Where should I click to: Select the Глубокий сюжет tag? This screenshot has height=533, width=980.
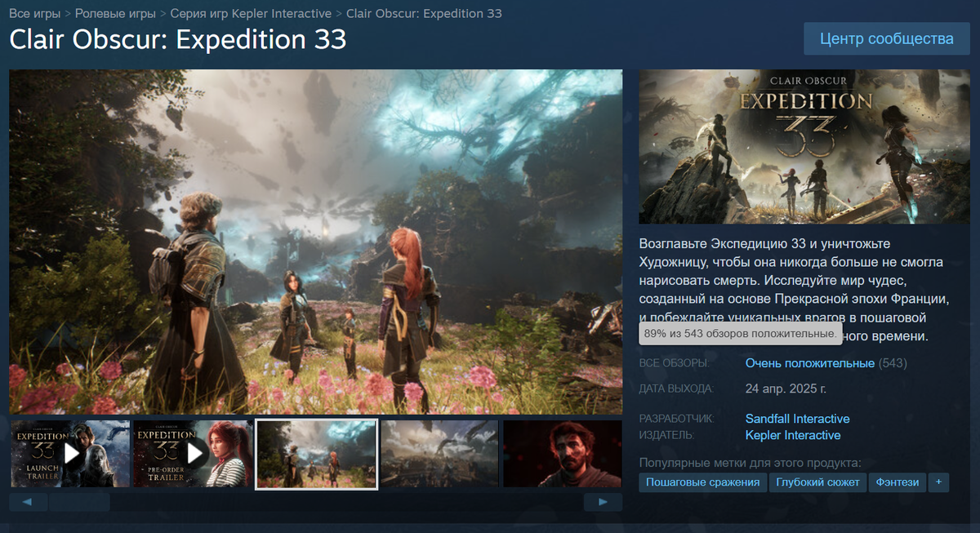(817, 482)
